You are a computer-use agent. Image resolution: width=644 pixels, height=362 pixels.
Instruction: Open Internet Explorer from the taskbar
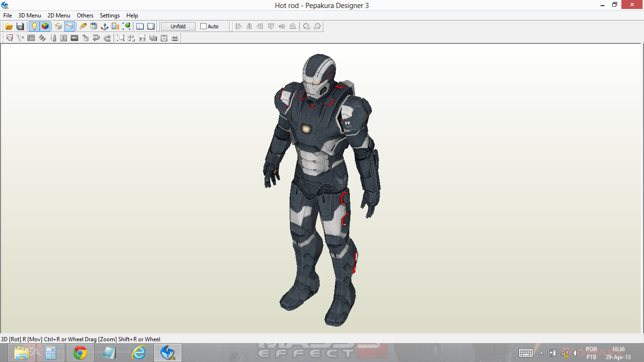pos(139,353)
